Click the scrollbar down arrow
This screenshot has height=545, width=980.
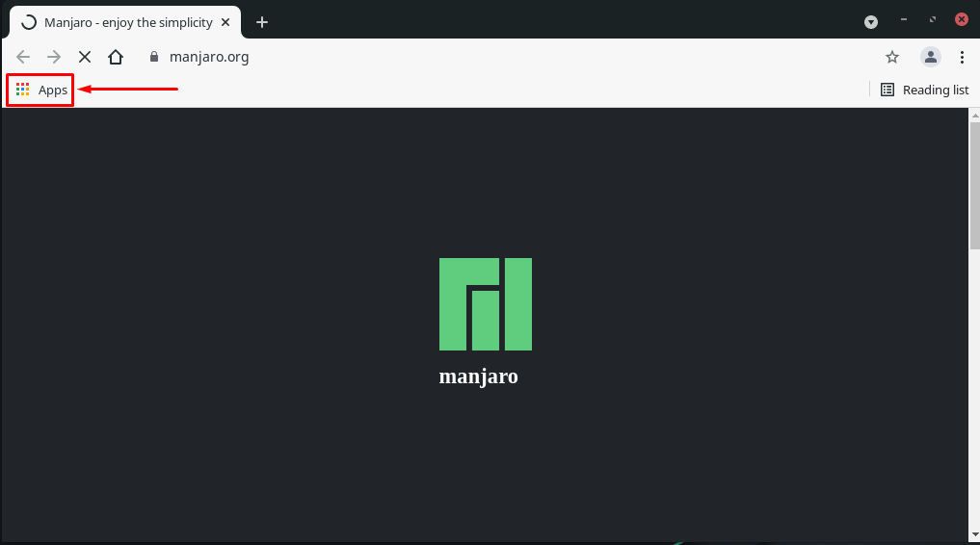tap(975, 535)
